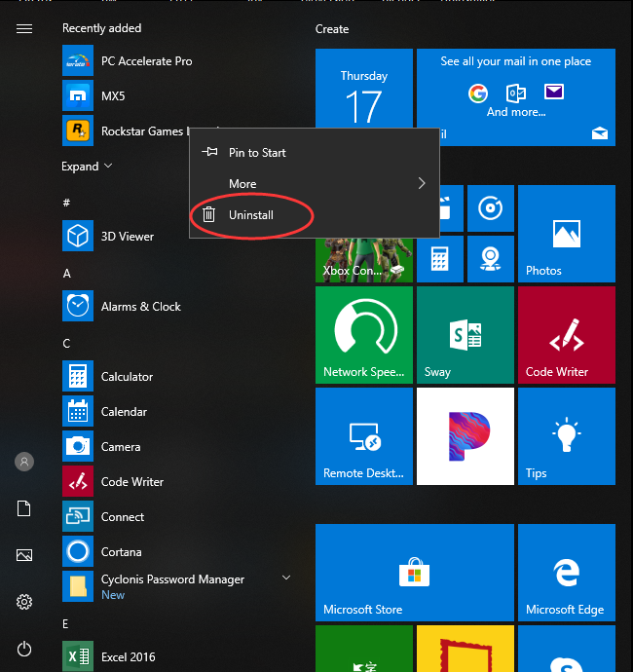This screenshot has height=672, width=633.
Task: Click the Cyclonis Password Manager folder
Action: click(178, 586)
